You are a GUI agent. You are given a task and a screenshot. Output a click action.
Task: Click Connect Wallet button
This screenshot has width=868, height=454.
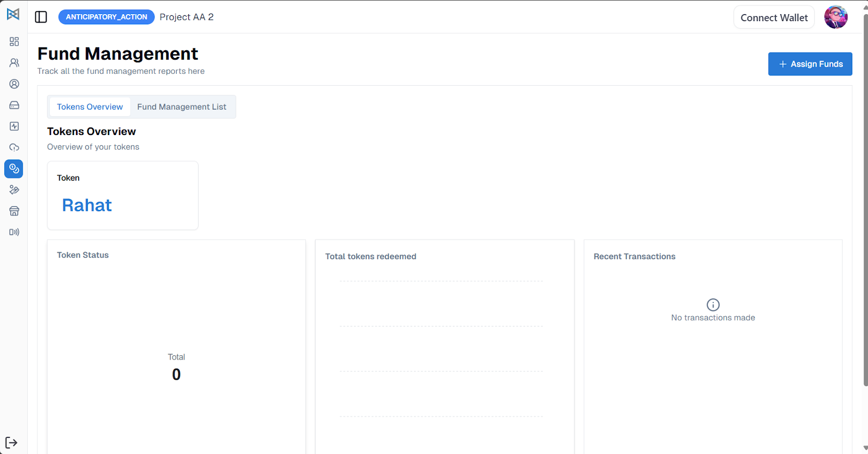(x=774, y=17)
